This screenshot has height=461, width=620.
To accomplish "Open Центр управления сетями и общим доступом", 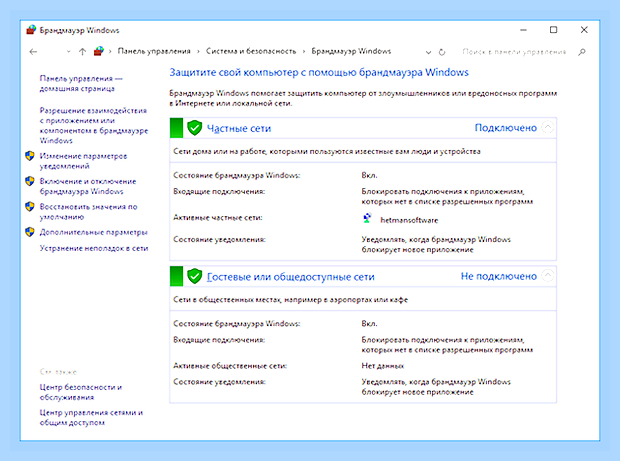I will pos(91,417).
